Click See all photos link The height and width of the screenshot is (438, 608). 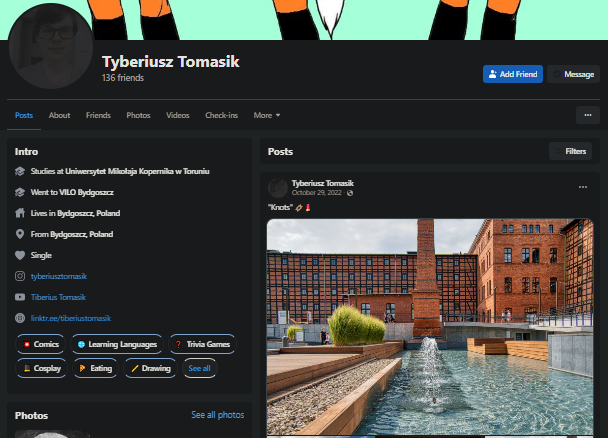pos(218,415)
